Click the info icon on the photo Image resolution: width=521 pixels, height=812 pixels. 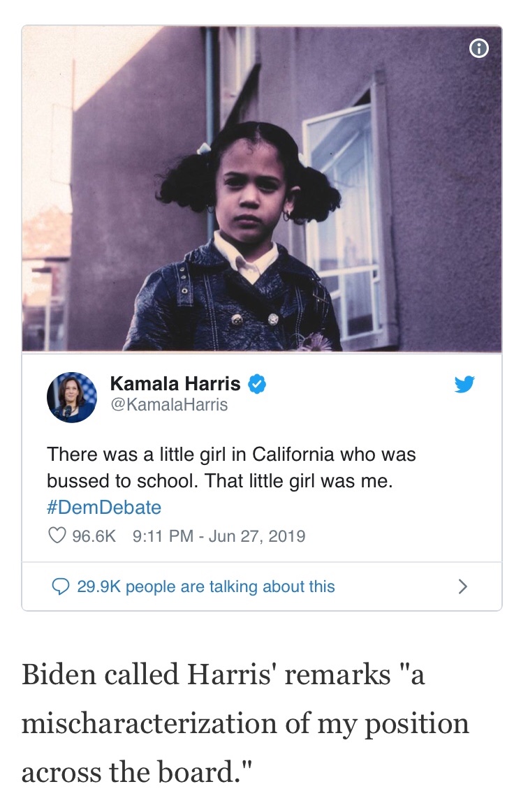tap(478, 48)
